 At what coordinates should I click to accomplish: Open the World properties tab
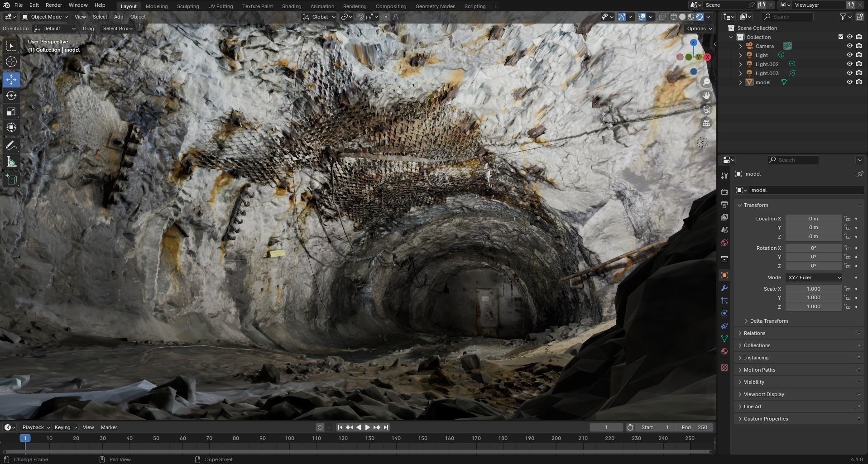click(x=724, y=243)
